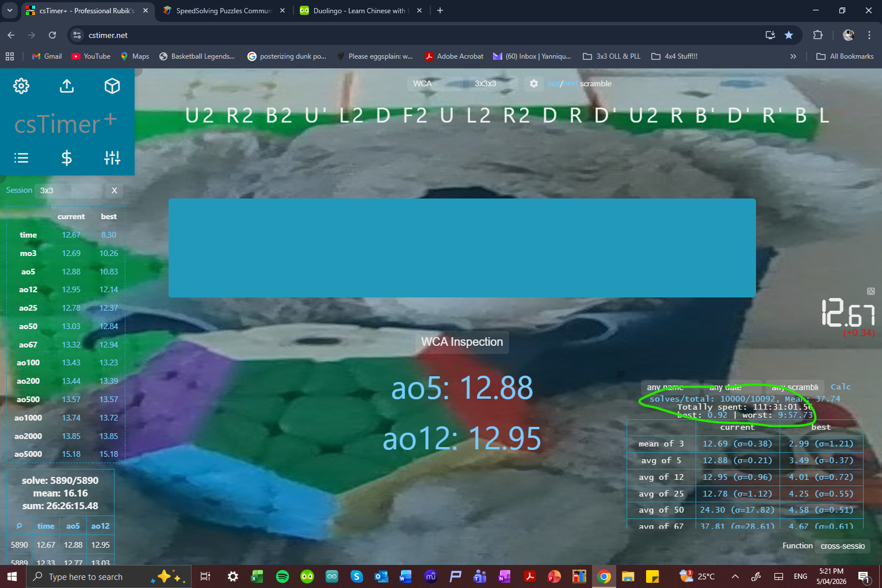Open File Explorer from the taskbar
The height and width of the screenshot is (588, 882).
point(628,576)
